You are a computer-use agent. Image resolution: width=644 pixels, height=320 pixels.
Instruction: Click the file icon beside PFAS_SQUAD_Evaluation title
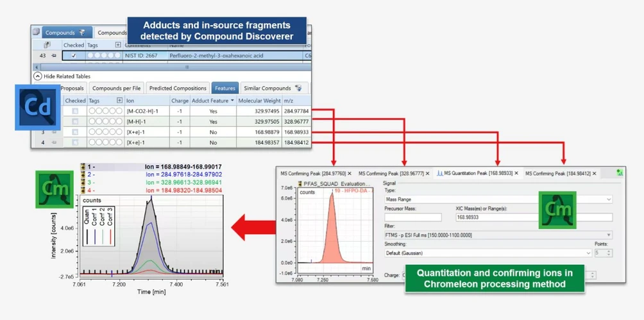pyautogui.click(x=300, y=184)
